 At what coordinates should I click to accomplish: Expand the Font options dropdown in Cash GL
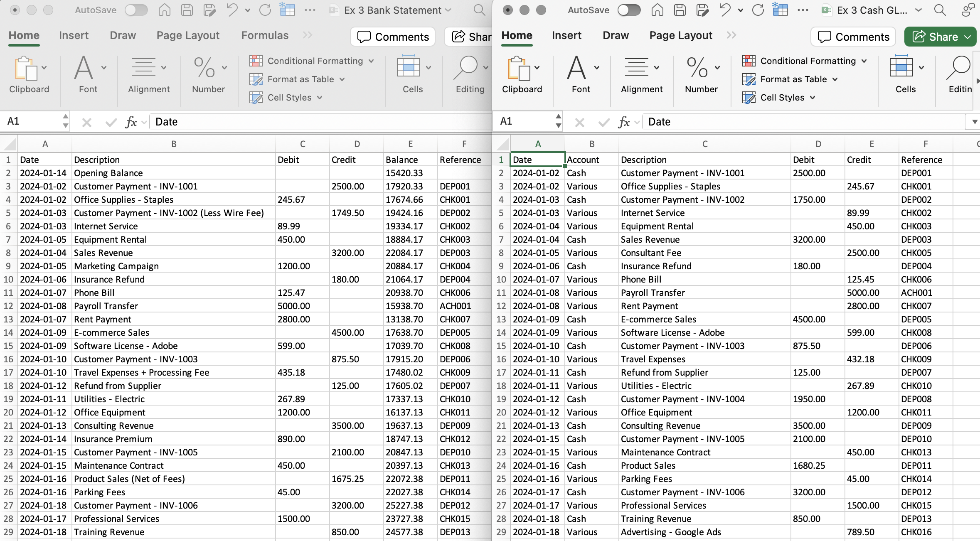click(597, 68)
